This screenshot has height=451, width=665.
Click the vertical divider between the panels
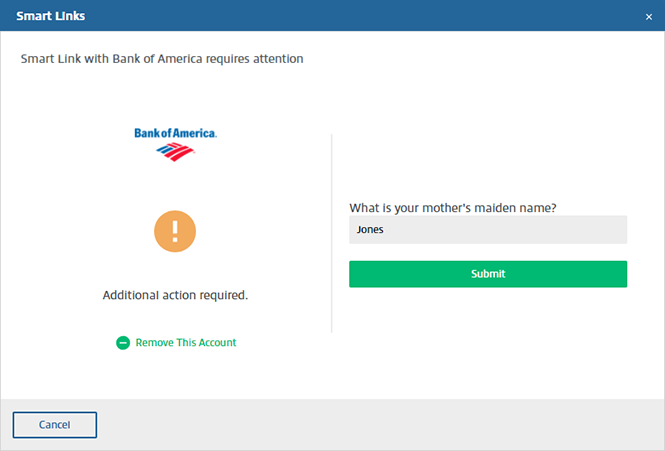332,233
